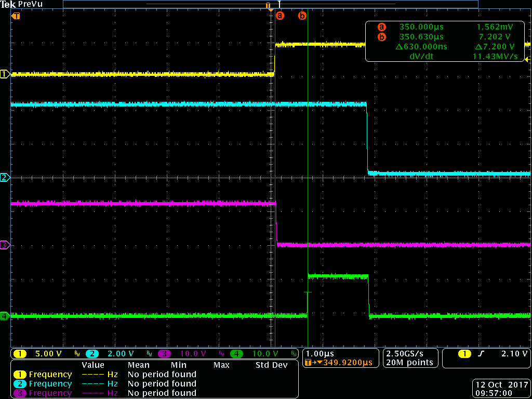Viewport: 532px width, 399px height.
Task: Select the channel 4 ground marker on the left edge
Action: click(5, 316)
